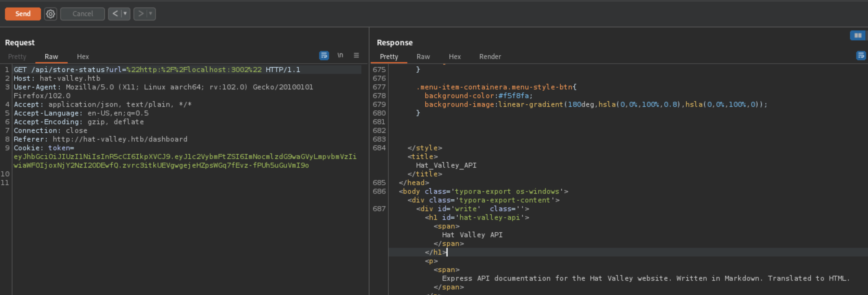Go forward to next request in history
Image resolution: width=868 pixels, height=295 pixels.
click(141, 14)
